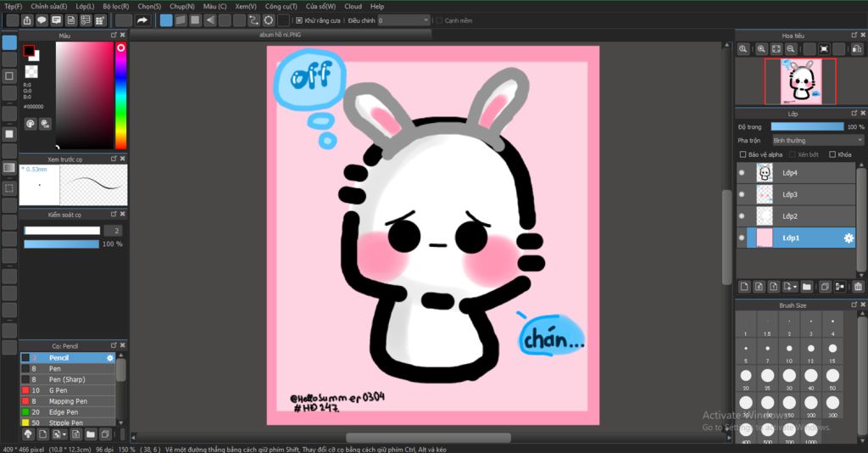Open the Lớp(L) menu
The width and height of the screenshot is (868, 453).
(86, 7)
